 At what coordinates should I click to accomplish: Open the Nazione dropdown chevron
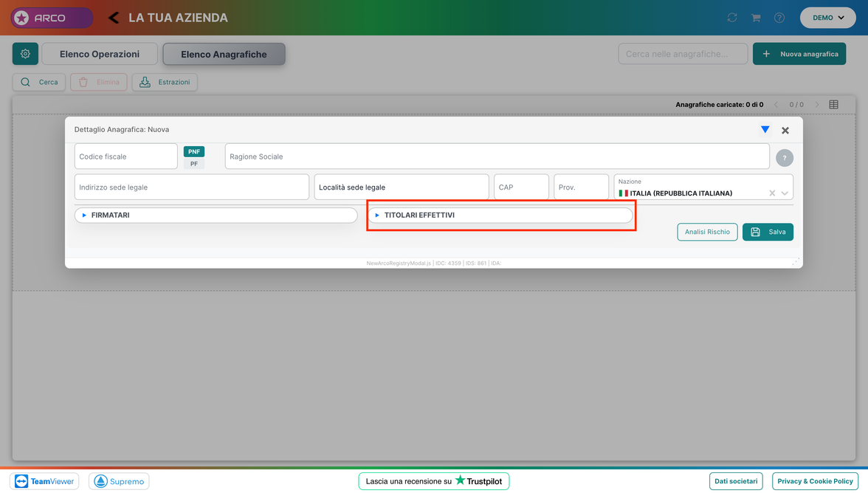(x=785, y=193)
